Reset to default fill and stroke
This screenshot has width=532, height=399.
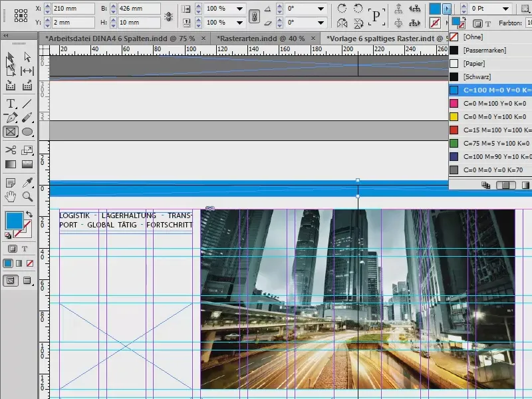[7, 235]
